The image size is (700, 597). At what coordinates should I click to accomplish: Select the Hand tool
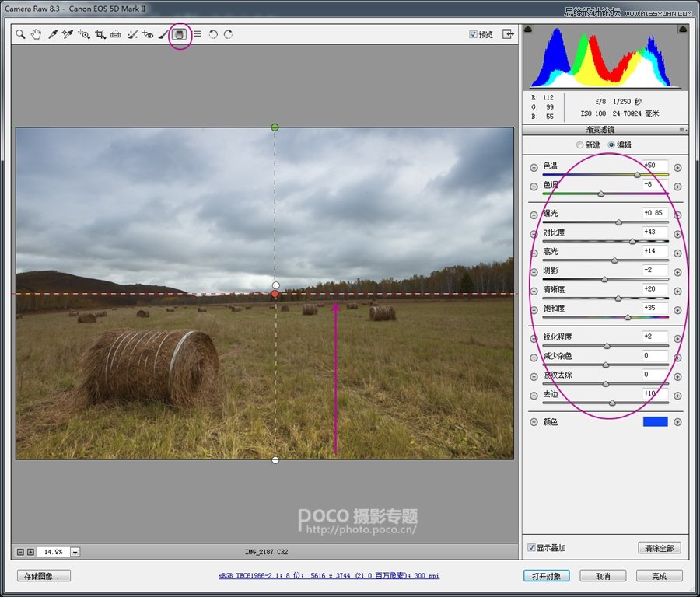coord(36,34)
